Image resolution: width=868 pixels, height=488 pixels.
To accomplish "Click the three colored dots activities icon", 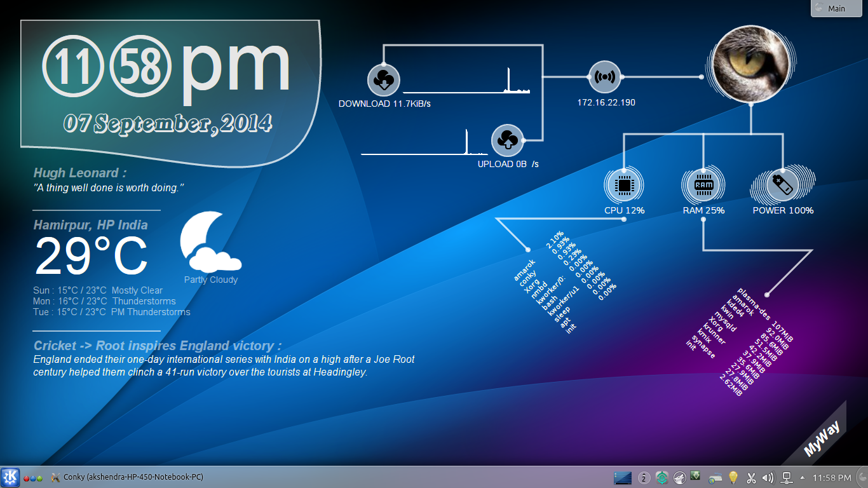I will point(33,478).
